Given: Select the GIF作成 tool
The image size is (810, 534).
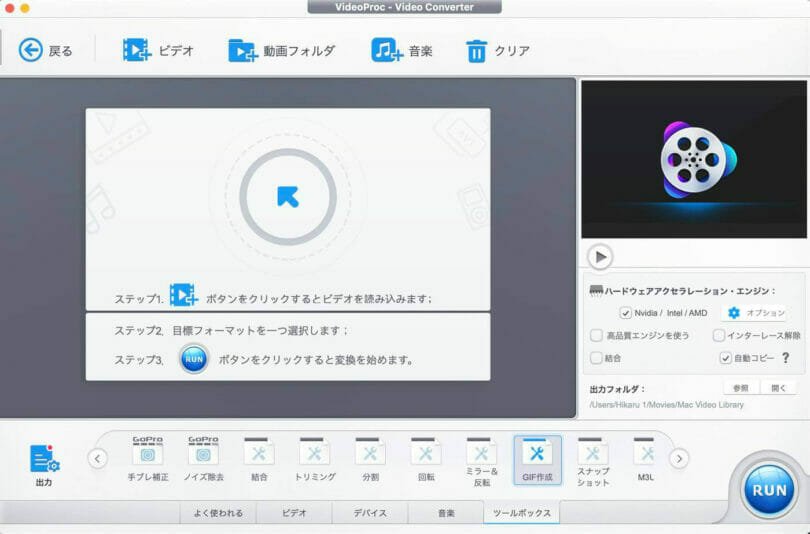Looking at the screenshot, I should click(537, 460).
